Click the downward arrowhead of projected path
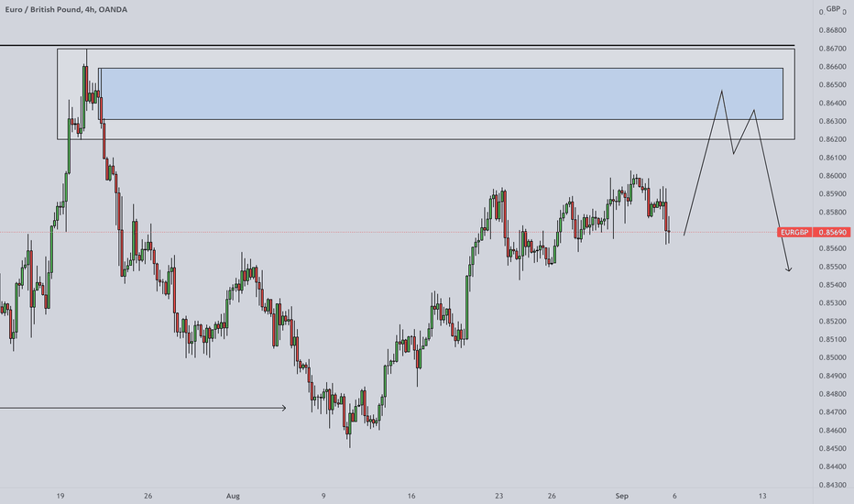This screenshot has height=504, width=854. tap(788, 268)
